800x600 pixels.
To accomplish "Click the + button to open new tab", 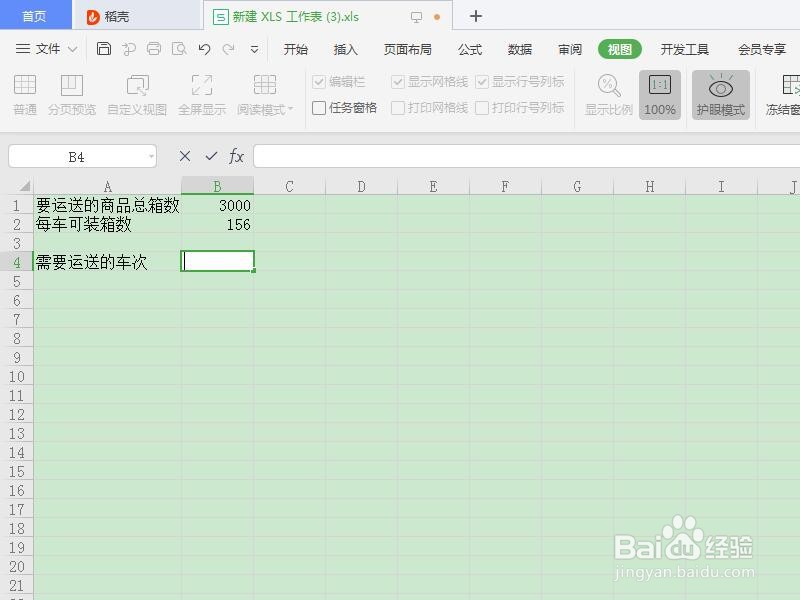I will pyautogui.click(x=476, y=16).
